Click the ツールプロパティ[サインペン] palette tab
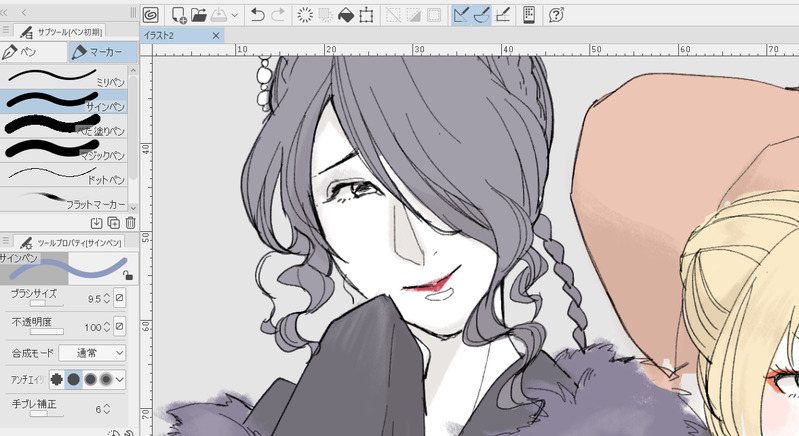Screen dimensions: 799x436 pos(69,242)
